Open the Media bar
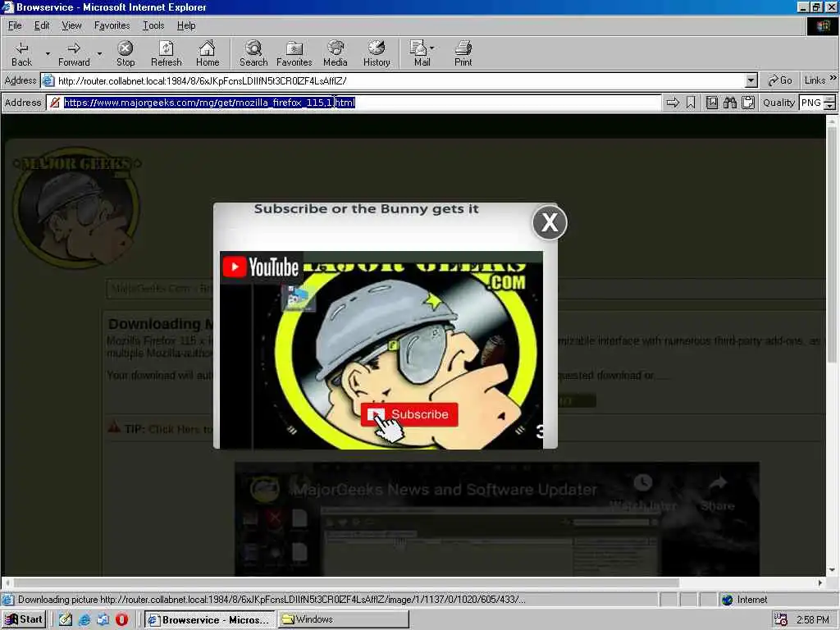Screen dimensions: 840x630 pyautogui.click(x=336, y=53)
